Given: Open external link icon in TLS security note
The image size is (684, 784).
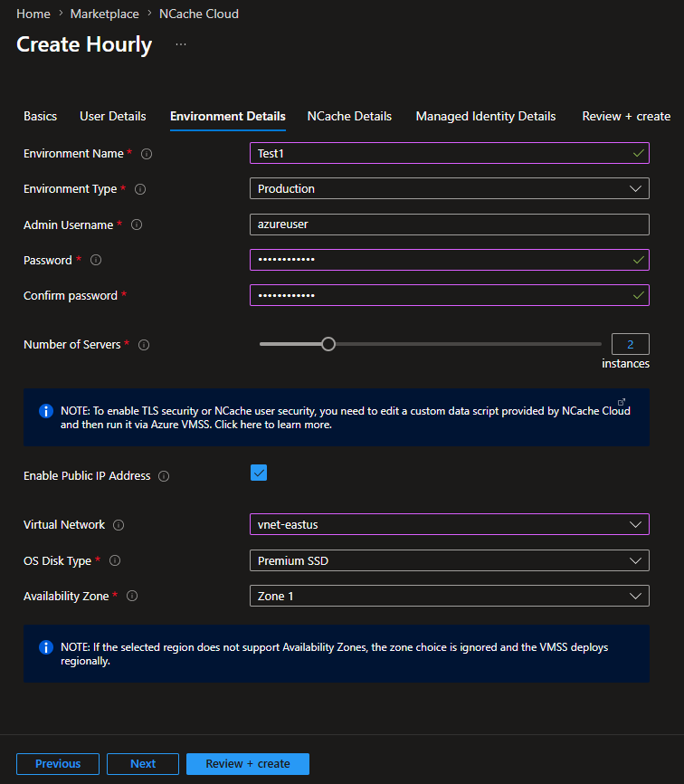Looking at the screenshot, I should (x=621, y=402).
